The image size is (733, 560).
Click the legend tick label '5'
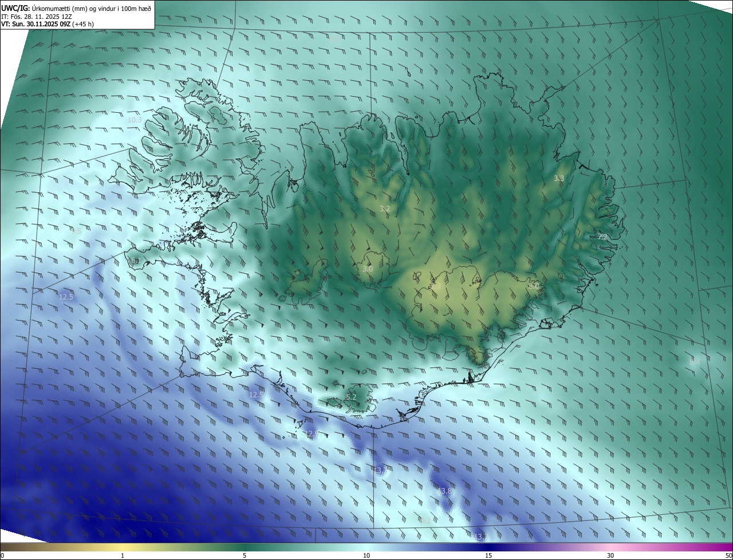[x=245, y=555]
